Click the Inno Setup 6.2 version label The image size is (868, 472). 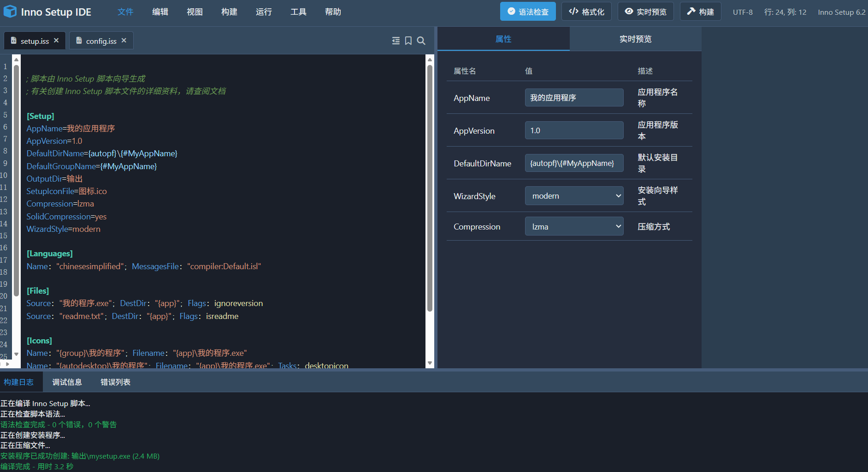(842, 12)
